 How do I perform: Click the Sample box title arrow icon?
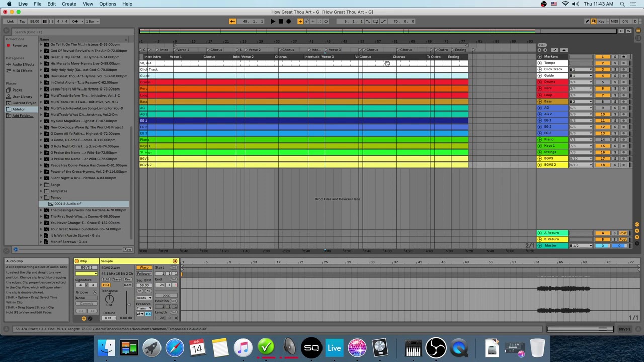(x=175, y=261)
